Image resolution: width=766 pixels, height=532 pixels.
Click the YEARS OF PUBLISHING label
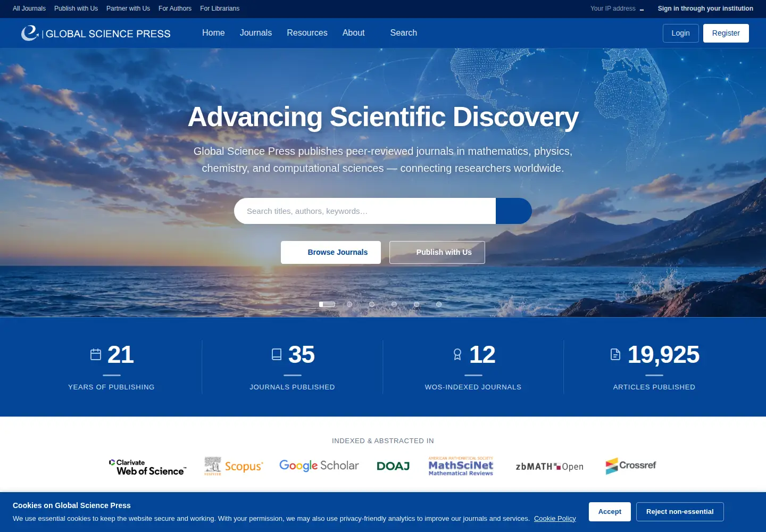click(111, 387)
